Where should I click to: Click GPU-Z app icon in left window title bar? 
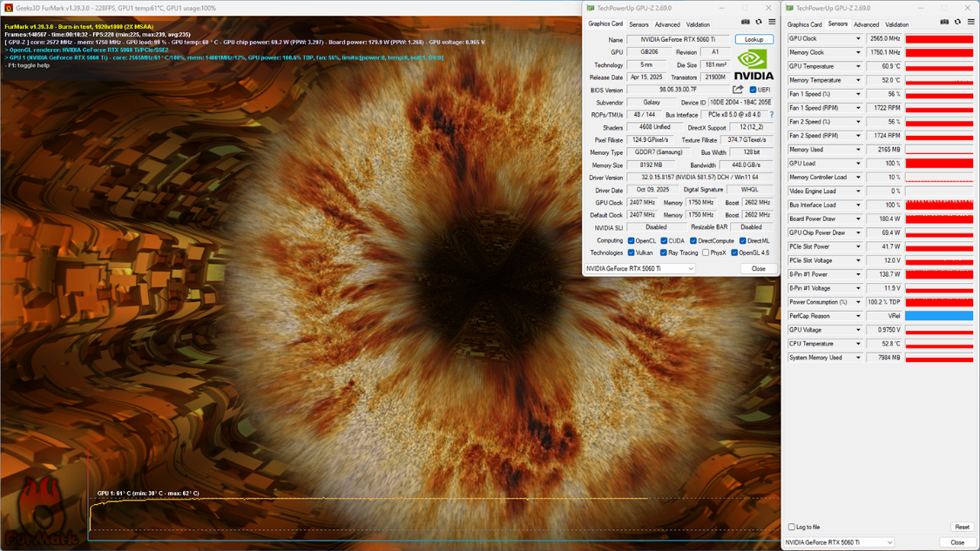pos(591,8)
